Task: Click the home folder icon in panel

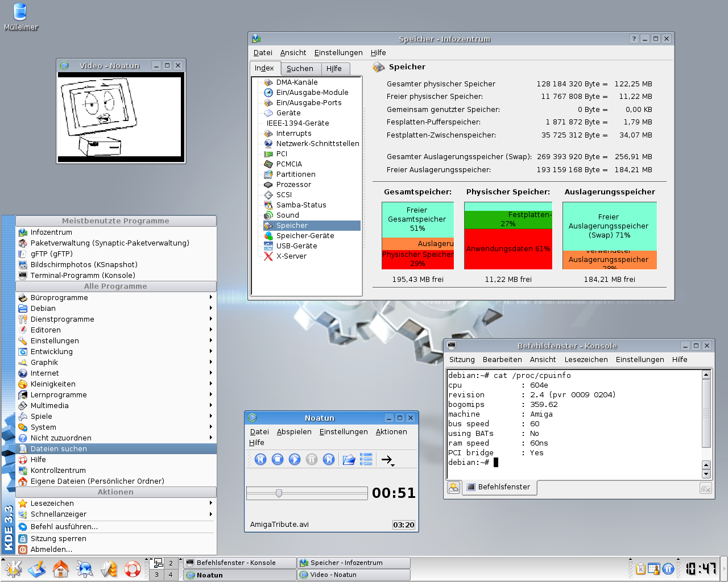Action: (61, 568)
